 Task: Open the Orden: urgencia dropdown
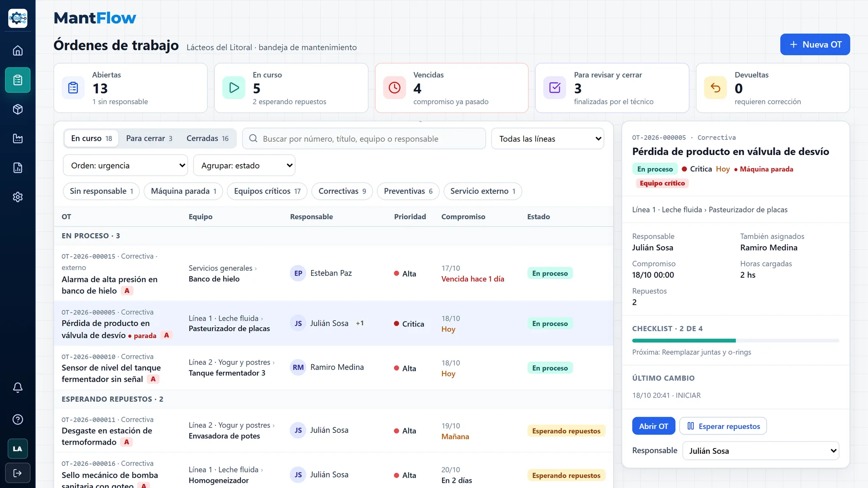(x=125, y=165)
